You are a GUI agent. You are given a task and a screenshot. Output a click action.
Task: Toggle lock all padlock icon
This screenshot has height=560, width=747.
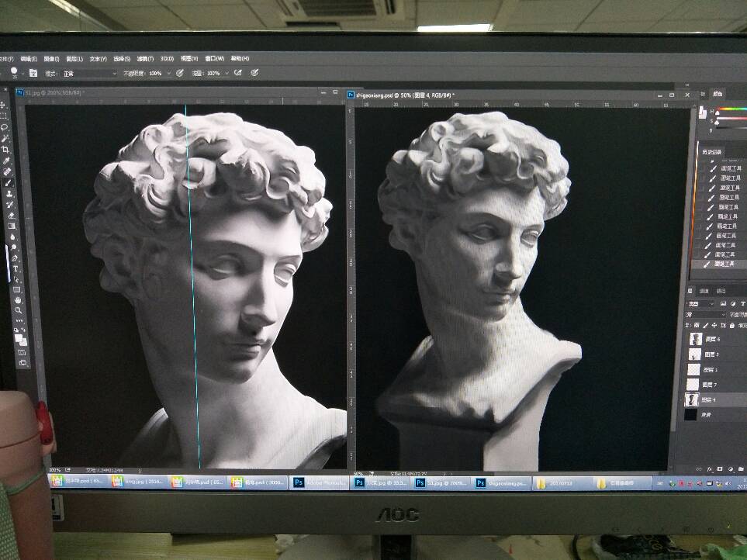[731, 325]
